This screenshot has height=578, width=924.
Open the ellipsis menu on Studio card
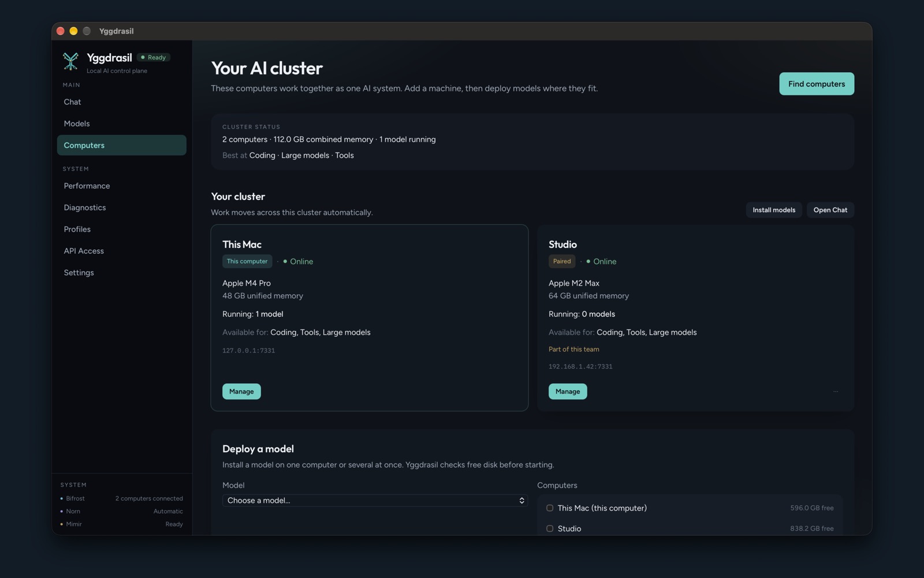pos(836,391)
